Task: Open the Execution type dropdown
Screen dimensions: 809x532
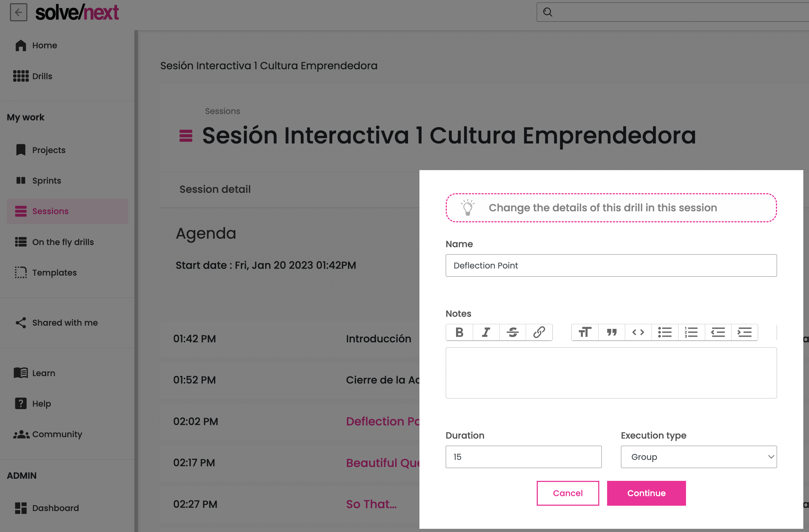Action: tap(698, 457)
